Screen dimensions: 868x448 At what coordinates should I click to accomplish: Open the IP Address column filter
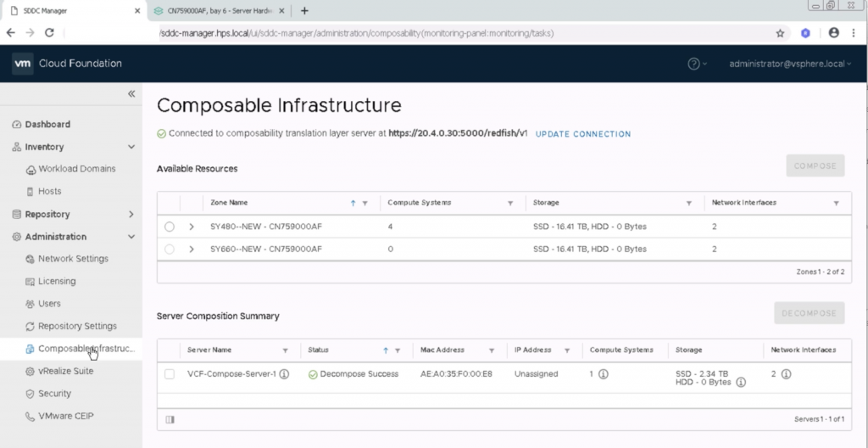tap(567, 351)
